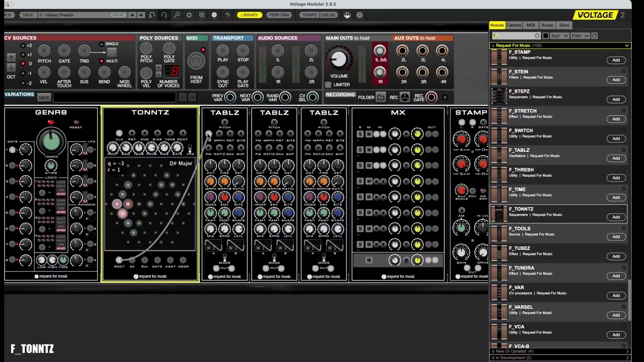Expand the In Development group
Screen dimensions: 644x362
(x=560, y=357)
